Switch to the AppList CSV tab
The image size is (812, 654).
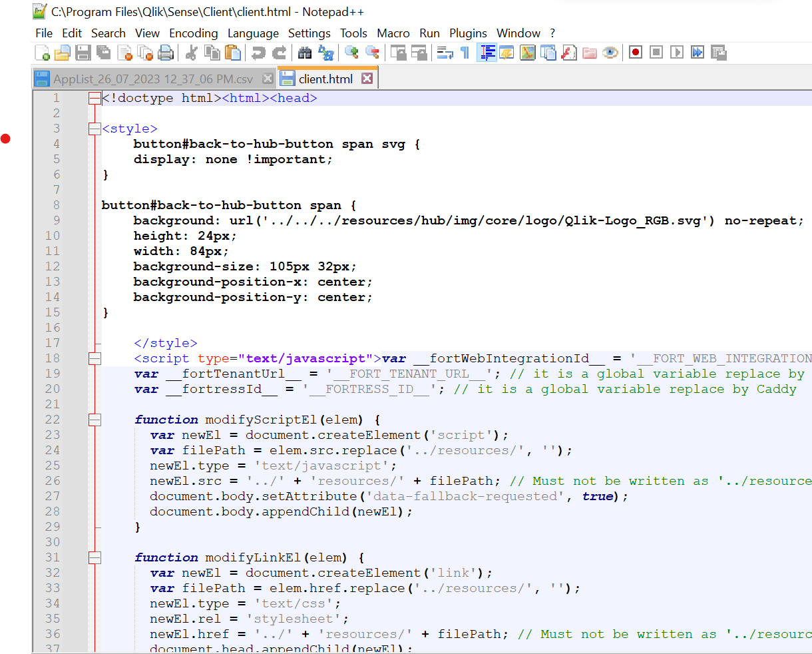(x=146, y=78)
